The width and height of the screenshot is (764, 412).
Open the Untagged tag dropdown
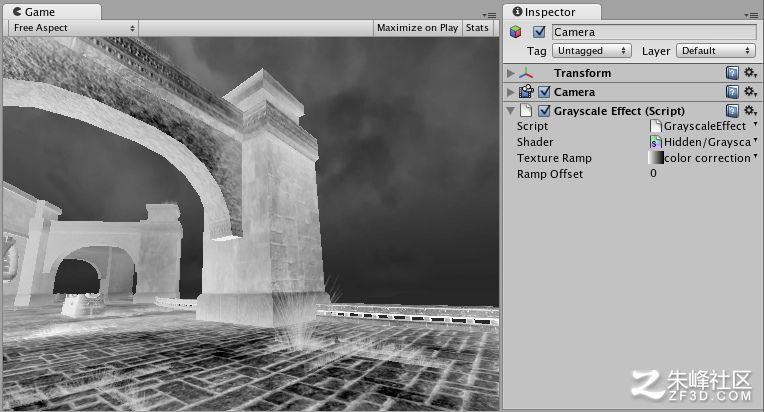[x=592, y=51]
